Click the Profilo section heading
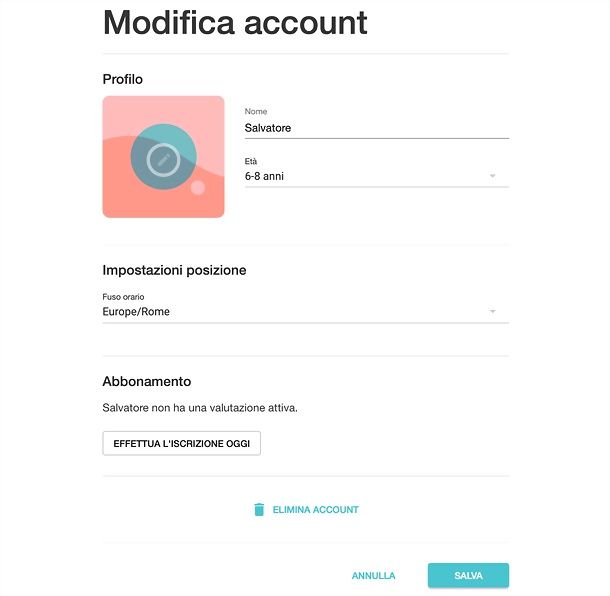Screen dimensions: 610x596 click(123, 79)
